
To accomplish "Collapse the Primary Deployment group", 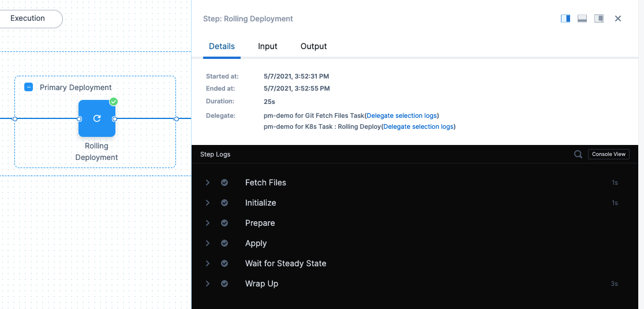I will pyautogui.click(x=28, y=87).
